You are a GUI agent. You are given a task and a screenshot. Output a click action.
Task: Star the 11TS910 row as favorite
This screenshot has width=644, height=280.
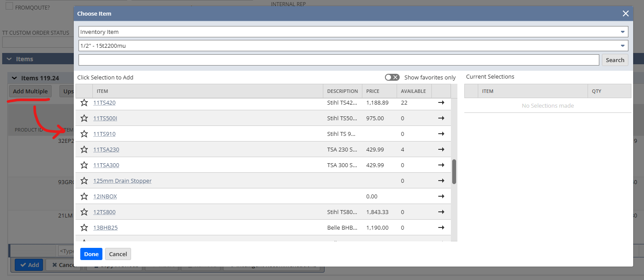84,134
